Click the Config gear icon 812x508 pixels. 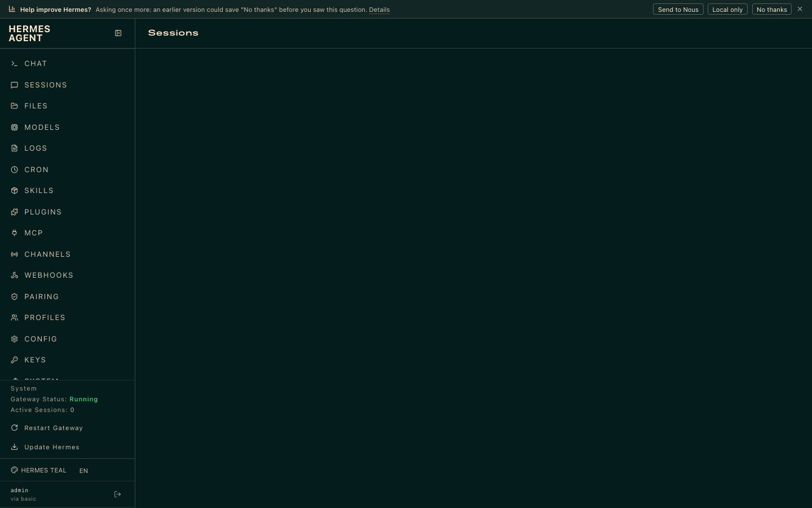click(x=14, y=339)
